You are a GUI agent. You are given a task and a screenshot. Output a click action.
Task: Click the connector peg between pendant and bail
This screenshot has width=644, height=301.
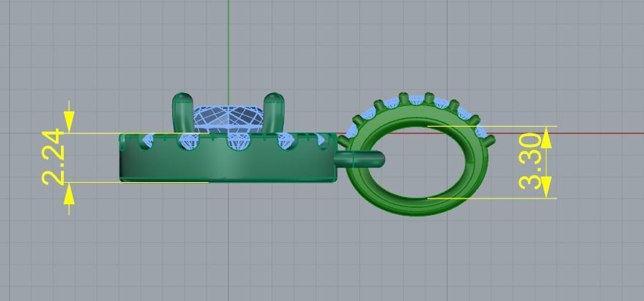(x=360, y=159)
